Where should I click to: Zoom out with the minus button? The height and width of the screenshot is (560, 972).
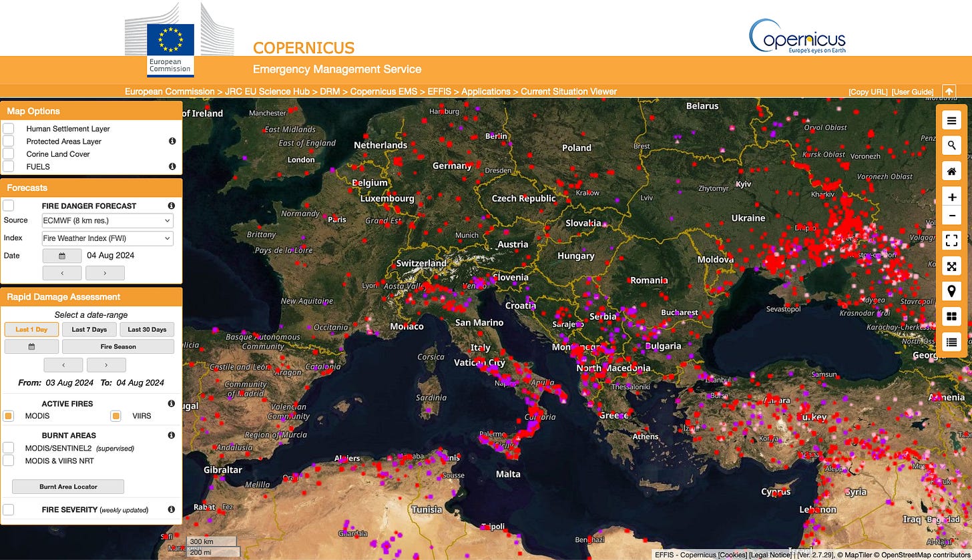coord(951,215)
